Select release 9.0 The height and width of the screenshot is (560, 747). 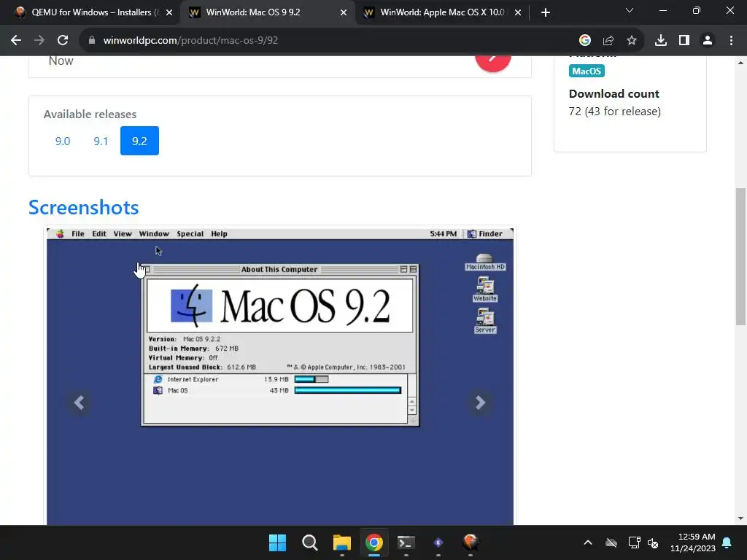point(63,141)
